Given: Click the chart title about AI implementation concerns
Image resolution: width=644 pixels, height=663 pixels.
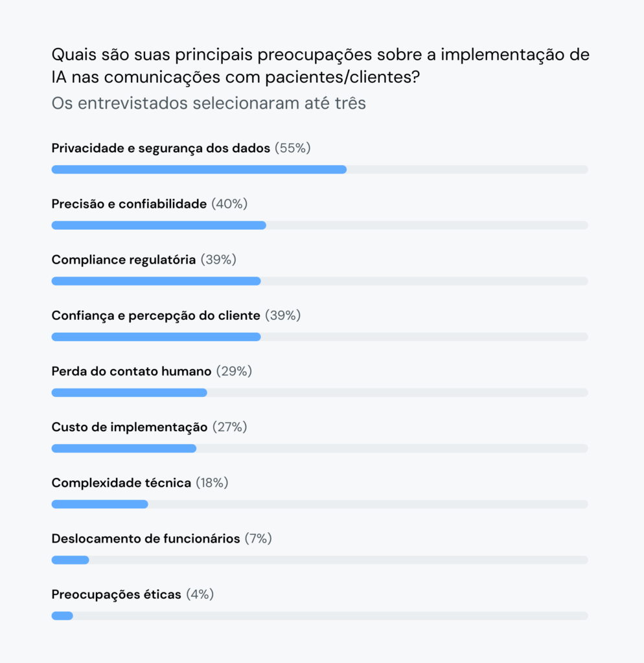Looking at the screenshot, I should [x=320, y=66].
